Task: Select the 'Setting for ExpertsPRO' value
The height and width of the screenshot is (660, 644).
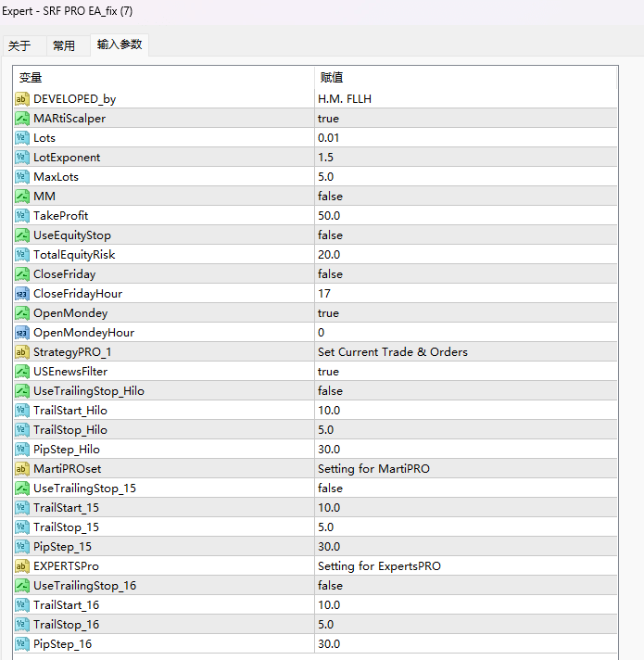Action: tap(466, 566)
